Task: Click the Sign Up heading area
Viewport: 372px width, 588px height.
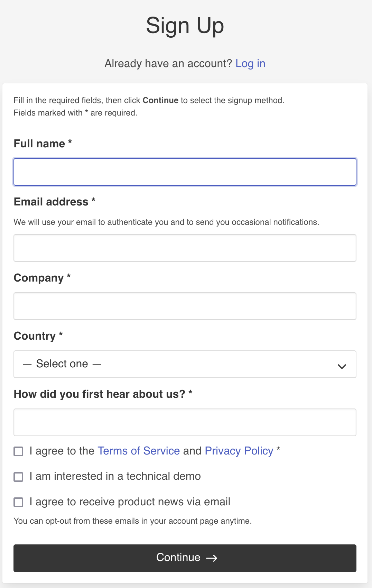Action: (185, 25)
